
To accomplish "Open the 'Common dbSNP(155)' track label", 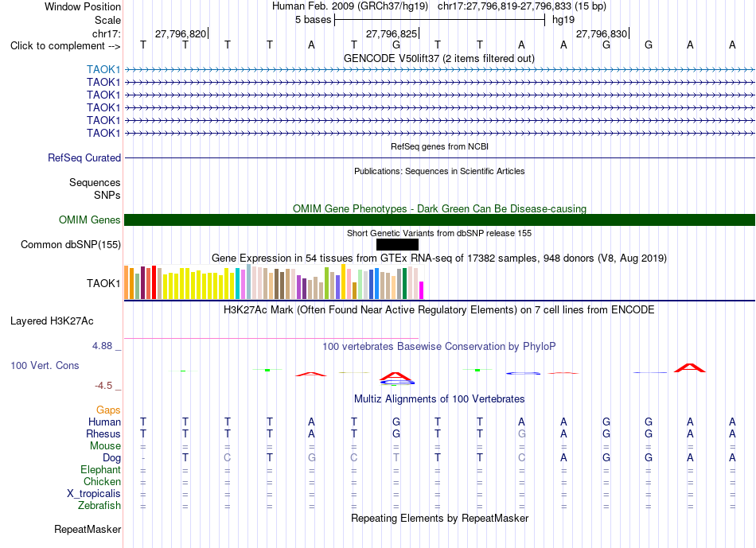I will point(70,244).
